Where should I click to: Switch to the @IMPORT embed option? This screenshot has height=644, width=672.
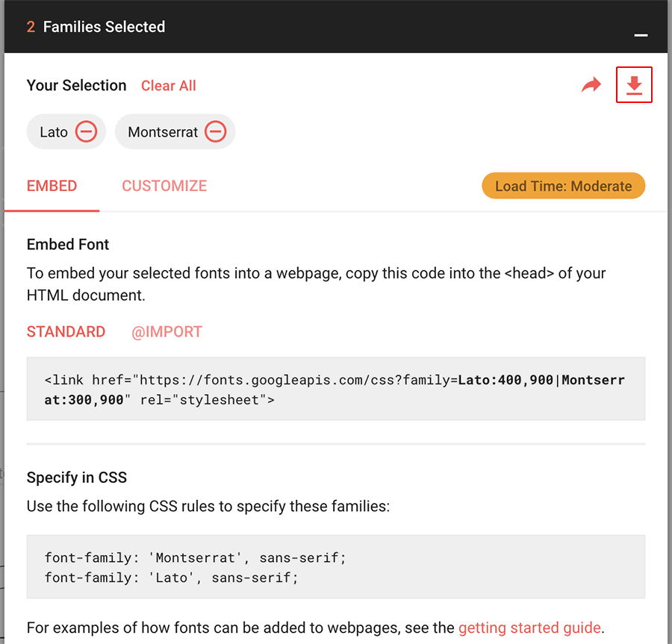point(167,332)
